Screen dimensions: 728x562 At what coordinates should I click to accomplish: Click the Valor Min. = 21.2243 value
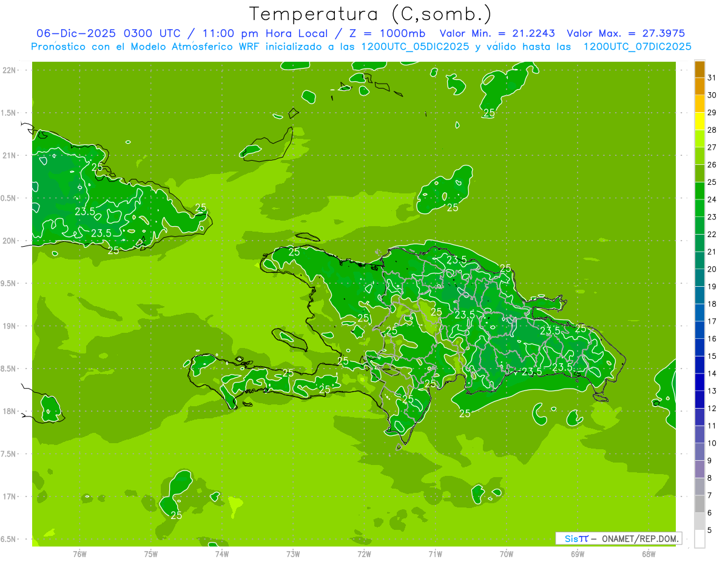coord(497,33)
